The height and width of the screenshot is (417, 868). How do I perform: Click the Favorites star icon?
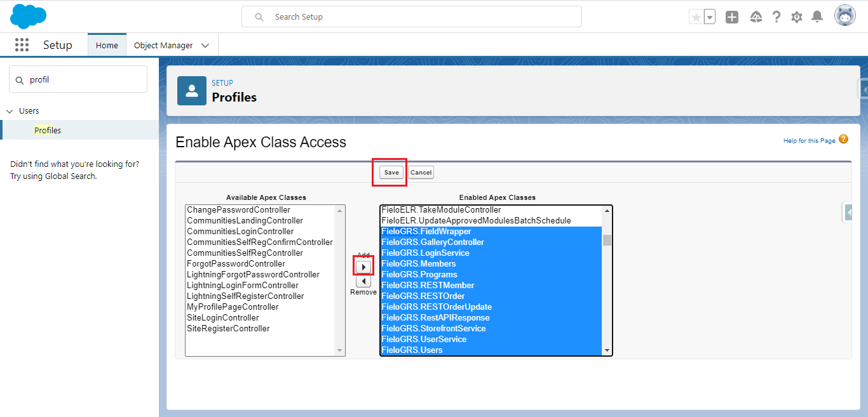tap(696, 17)
